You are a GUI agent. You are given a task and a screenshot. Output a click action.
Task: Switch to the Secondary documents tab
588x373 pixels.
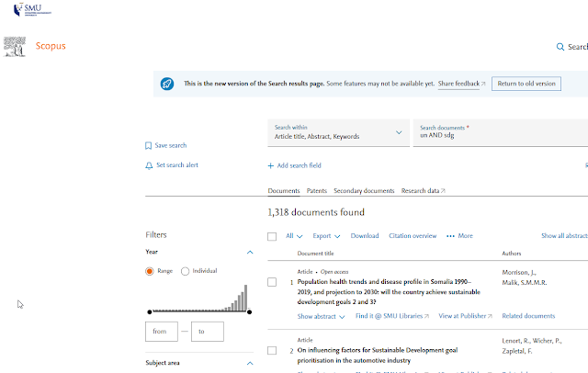pos(364,191)
